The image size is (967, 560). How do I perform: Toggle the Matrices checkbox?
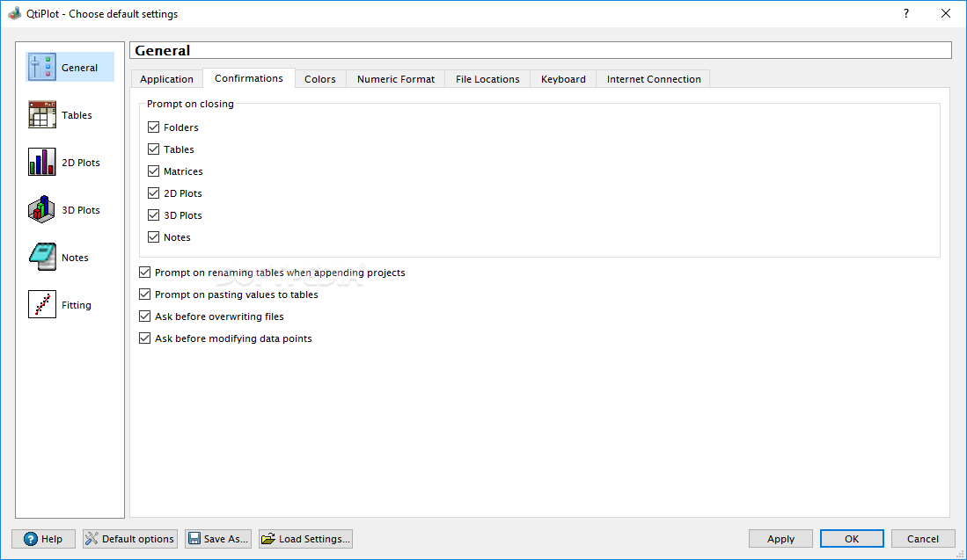tap(154, 171)
